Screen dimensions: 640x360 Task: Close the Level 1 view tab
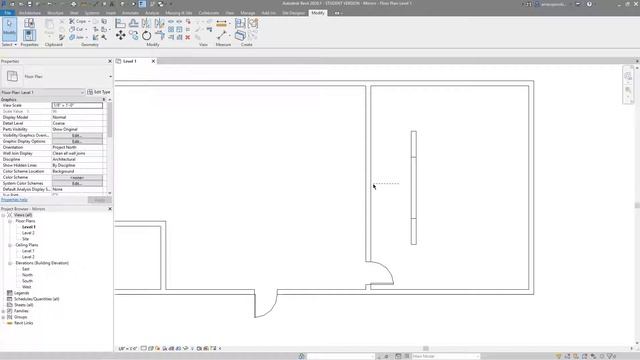click(x=153, y=61)
